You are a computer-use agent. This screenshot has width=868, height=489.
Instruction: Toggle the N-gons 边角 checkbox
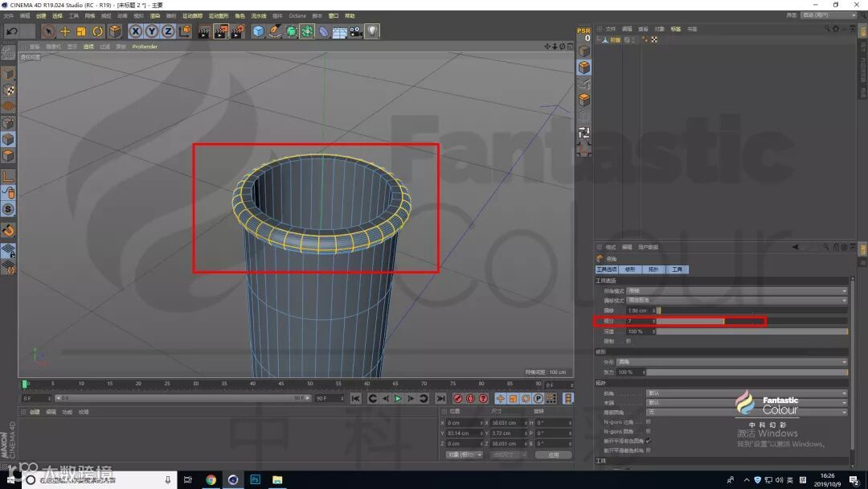649,421
